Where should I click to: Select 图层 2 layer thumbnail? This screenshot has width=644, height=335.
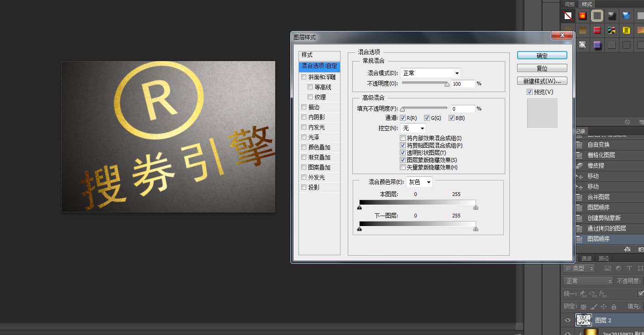pyautogui.click(x=584, y=320)
